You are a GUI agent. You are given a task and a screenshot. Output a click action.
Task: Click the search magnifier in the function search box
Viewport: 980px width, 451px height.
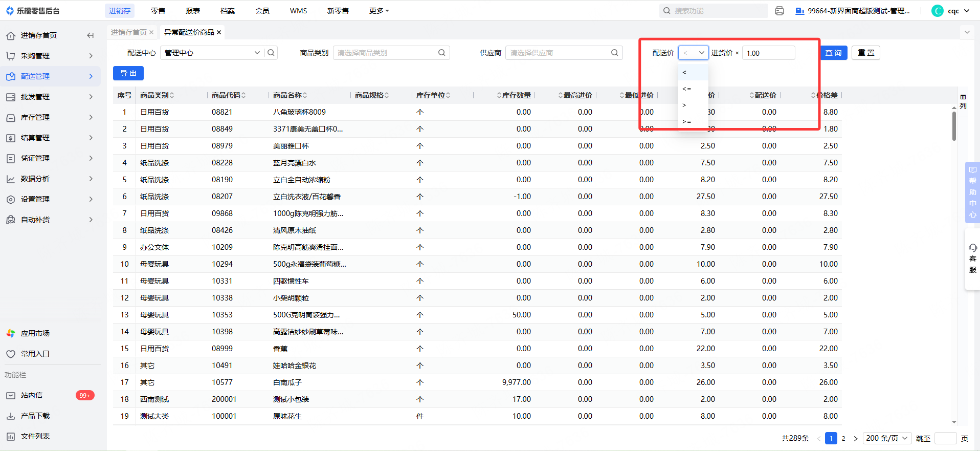click(x=667, y=11)
